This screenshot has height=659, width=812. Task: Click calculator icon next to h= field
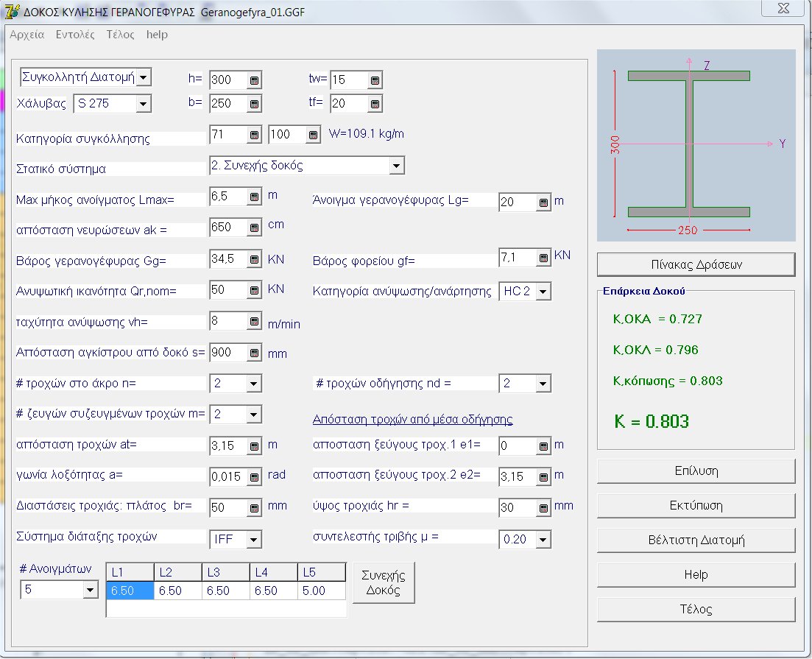pyautogui.click(x=253, y=80)
